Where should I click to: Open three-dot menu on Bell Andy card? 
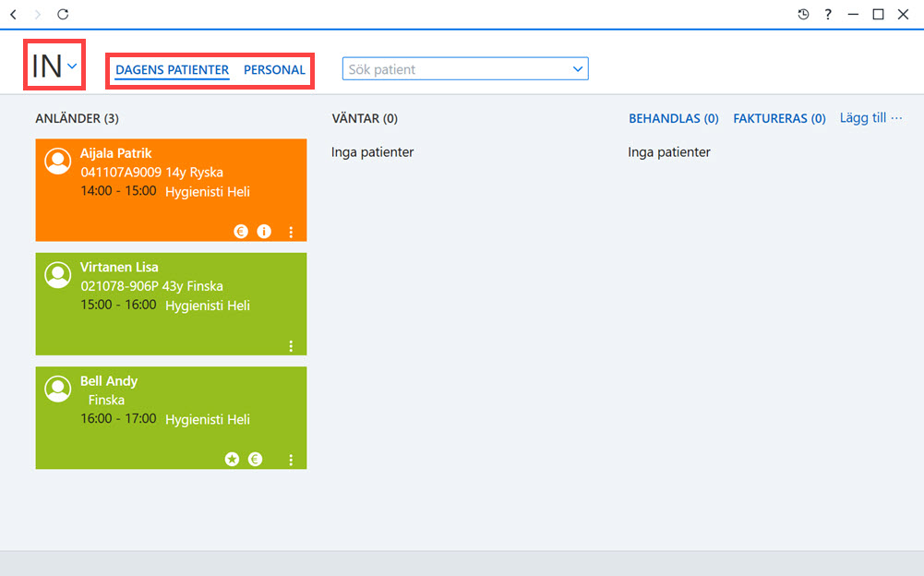[291, 460]
